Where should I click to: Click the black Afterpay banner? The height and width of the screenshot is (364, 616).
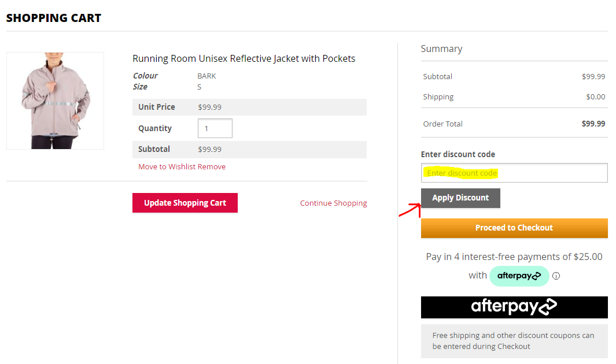514,307
